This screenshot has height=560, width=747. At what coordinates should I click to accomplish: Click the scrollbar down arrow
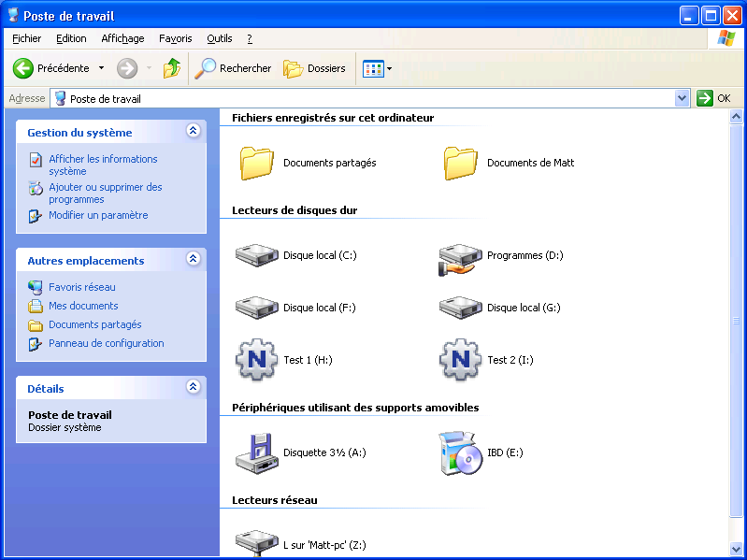click(x=736, y=549)
